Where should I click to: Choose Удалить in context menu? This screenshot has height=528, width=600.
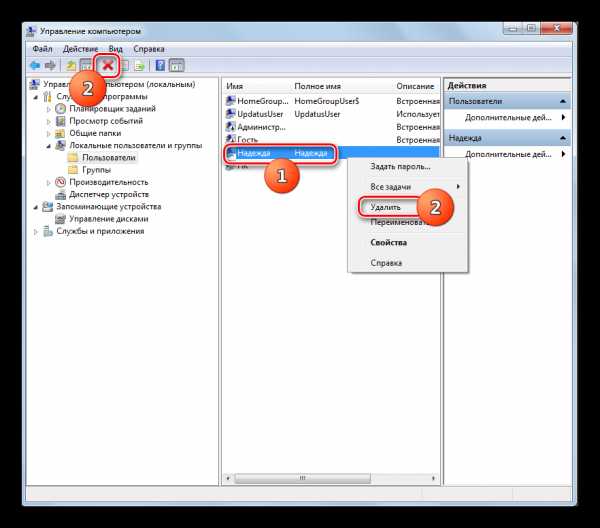(385, 207)
